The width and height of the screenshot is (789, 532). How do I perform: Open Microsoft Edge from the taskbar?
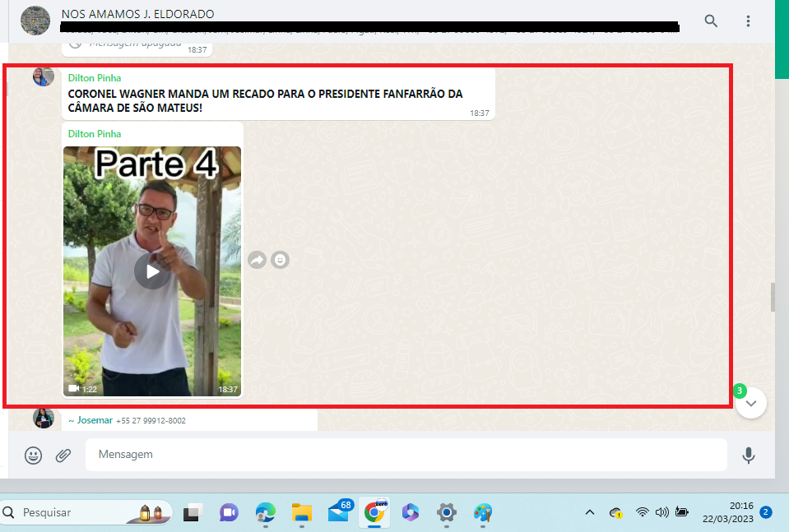pyautogui.click(x=265, y=513)
